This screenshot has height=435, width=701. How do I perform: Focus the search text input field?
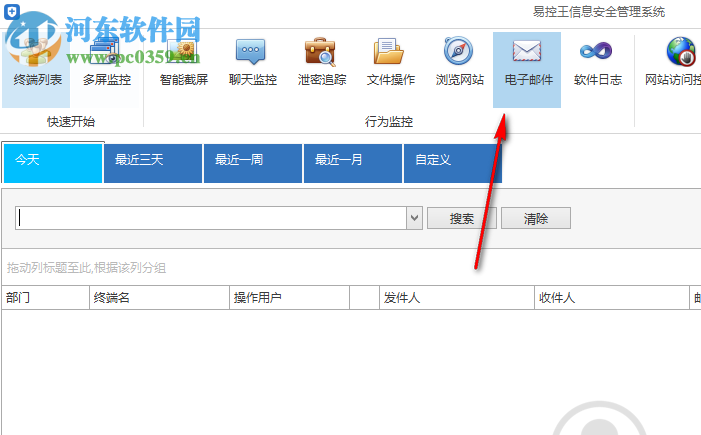coord(211,218)
